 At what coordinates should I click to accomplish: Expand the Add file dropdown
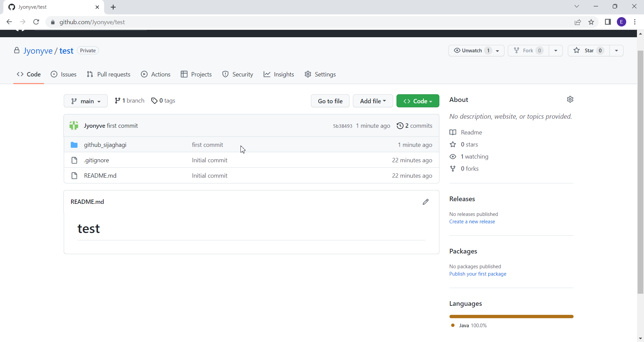point(373,101)
